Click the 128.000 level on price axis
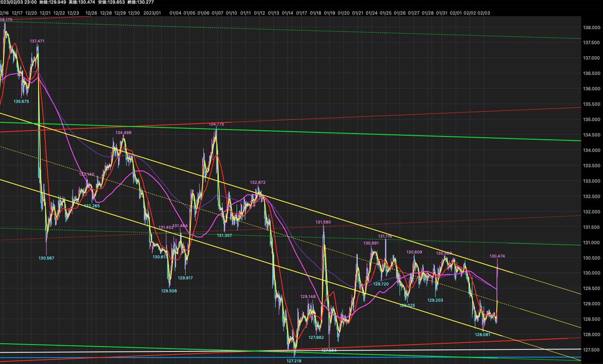The width and height of the screenshot is (603, 364). point(591,334)
